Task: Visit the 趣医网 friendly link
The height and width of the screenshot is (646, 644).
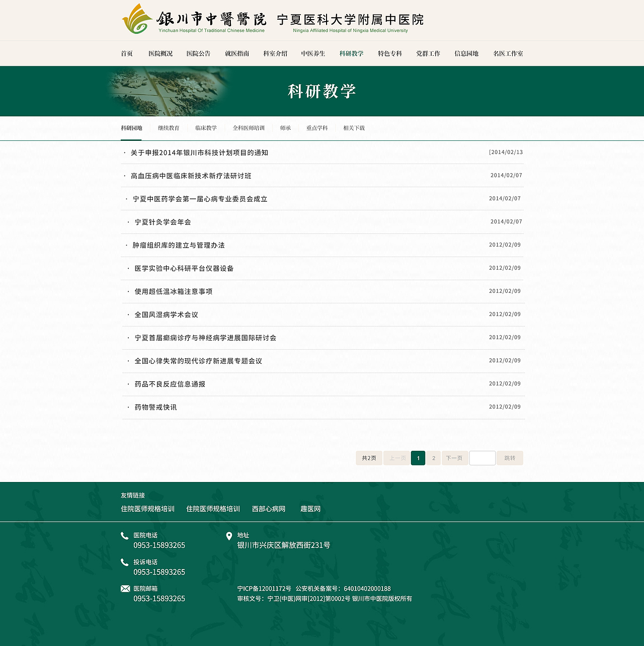Action: click(310, 509)
